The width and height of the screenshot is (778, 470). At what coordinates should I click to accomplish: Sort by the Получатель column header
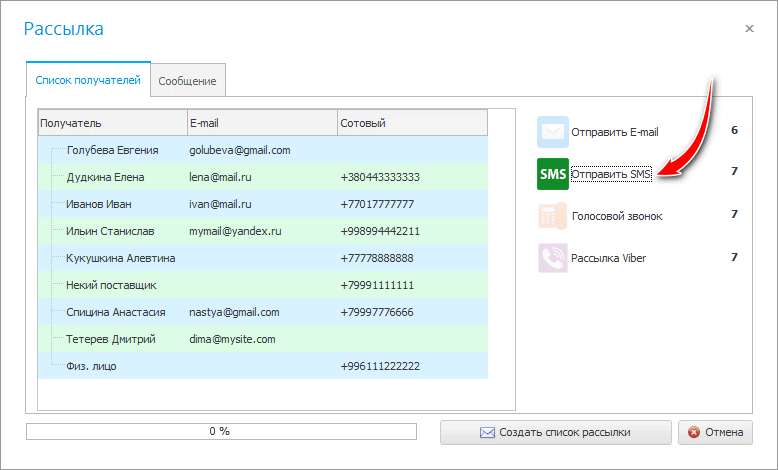pyautogui.click(x=113, y=123)
